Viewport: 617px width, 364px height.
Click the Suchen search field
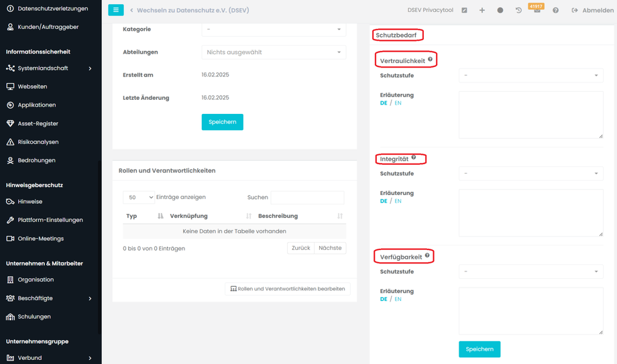pos(307,198)
